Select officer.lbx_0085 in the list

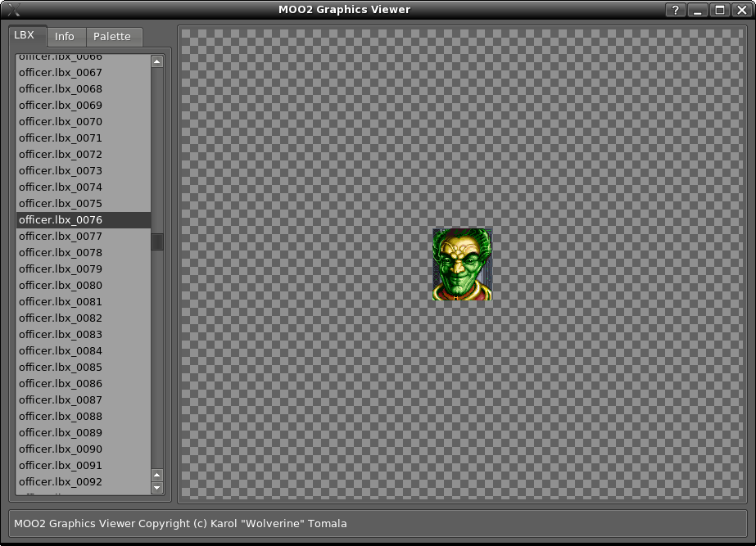tap(84, 368)
